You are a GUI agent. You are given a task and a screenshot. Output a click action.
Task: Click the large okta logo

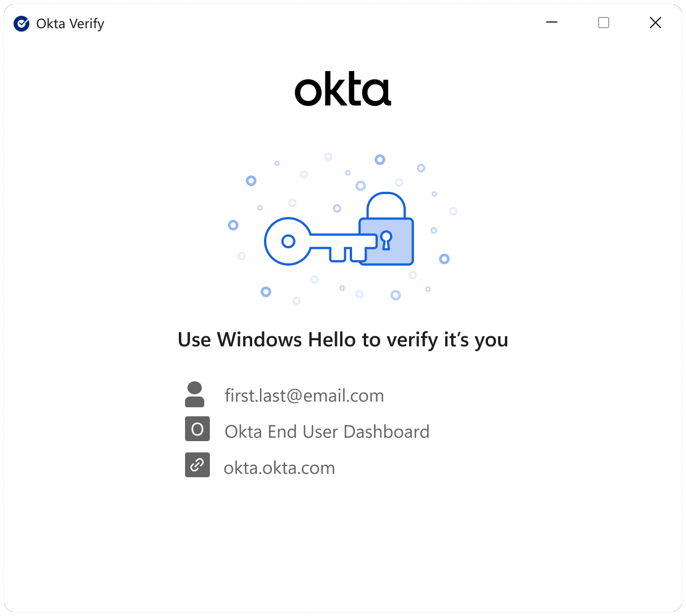point(342,89)
